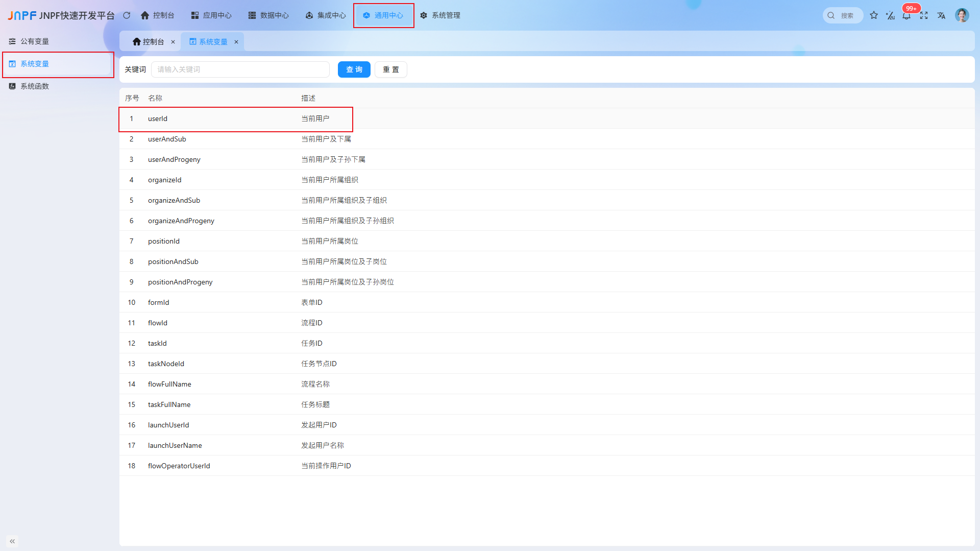This screenshot has height=551, width=980.
Task: Click the favorites star icon
Action: (874, 15)
